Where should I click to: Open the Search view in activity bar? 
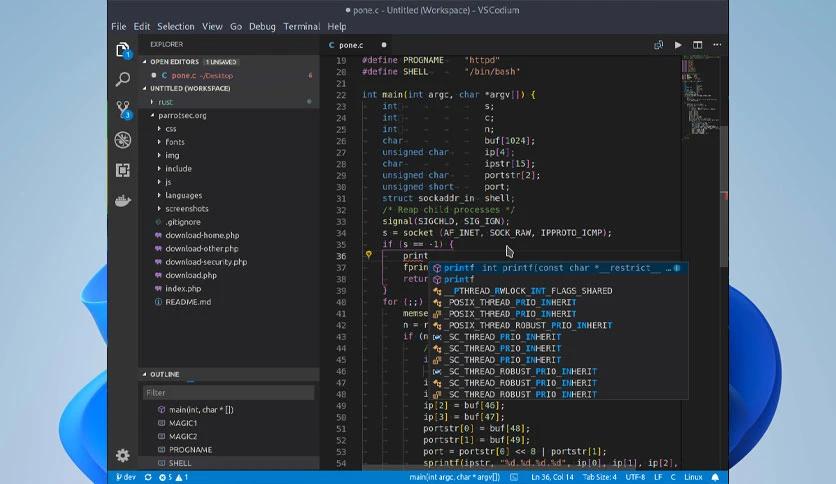tap(123, 79)
